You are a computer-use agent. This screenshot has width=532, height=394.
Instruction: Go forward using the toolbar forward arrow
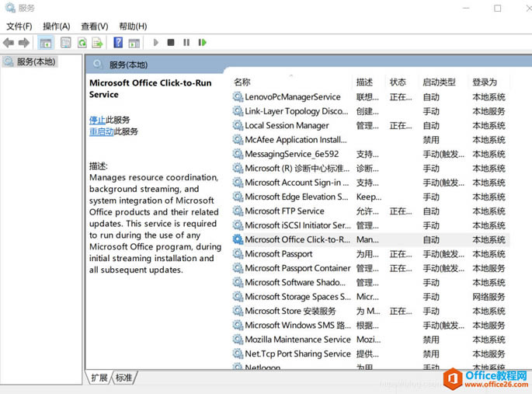tap(24, 43)
